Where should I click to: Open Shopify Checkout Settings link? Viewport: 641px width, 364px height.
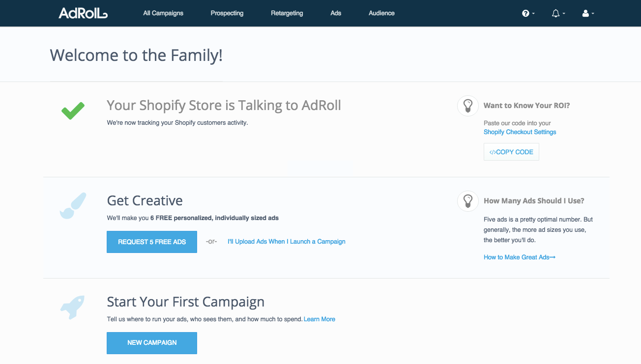(x=520, y=132)
